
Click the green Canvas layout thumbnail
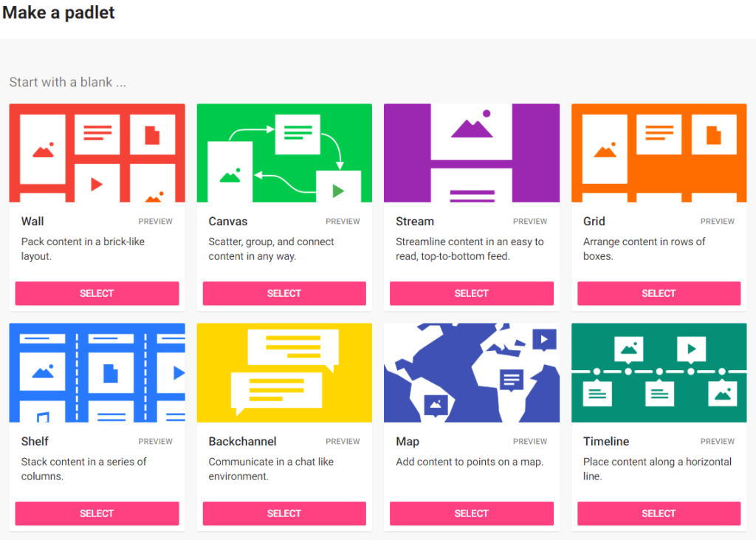(284, 153)
